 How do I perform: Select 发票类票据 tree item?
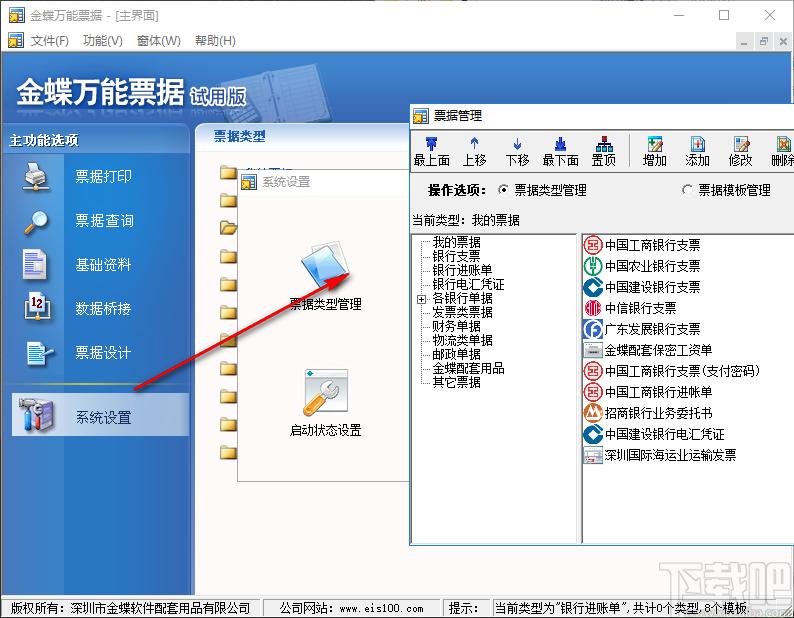462,312
